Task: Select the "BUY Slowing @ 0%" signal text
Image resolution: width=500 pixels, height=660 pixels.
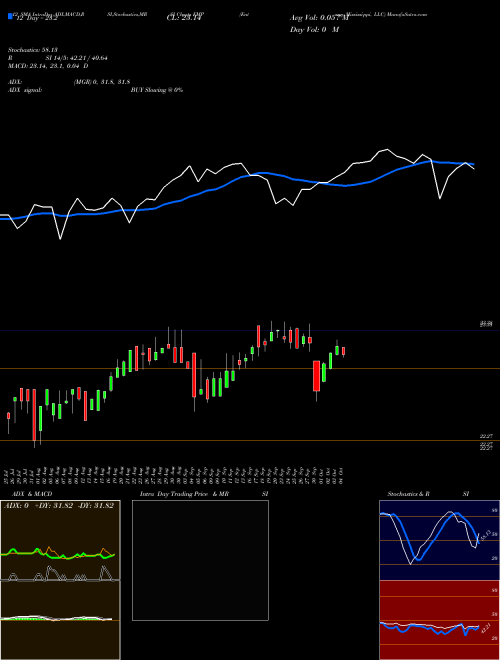Action: pyautogui.click(x=157, y=90)
